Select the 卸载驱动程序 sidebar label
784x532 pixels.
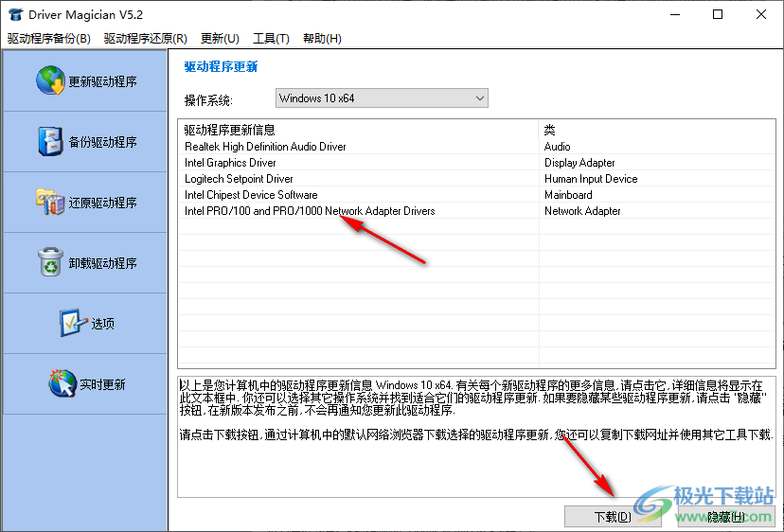click(102, 263)
